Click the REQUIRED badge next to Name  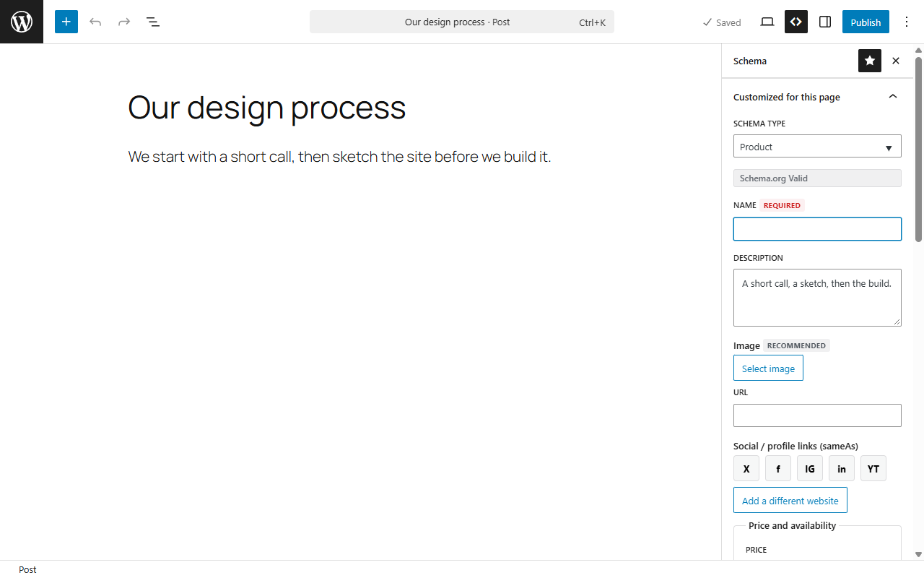pos(782,205)
